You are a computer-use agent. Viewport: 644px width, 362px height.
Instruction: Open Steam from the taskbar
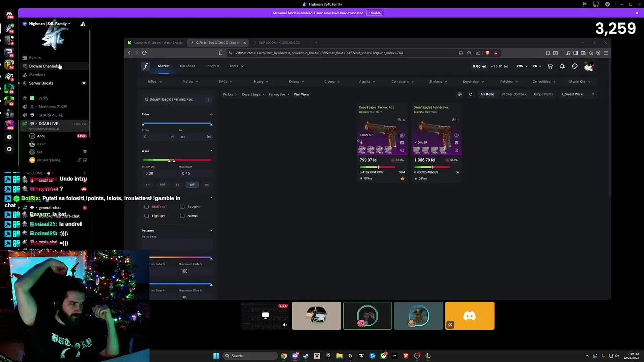coord(306,356)
